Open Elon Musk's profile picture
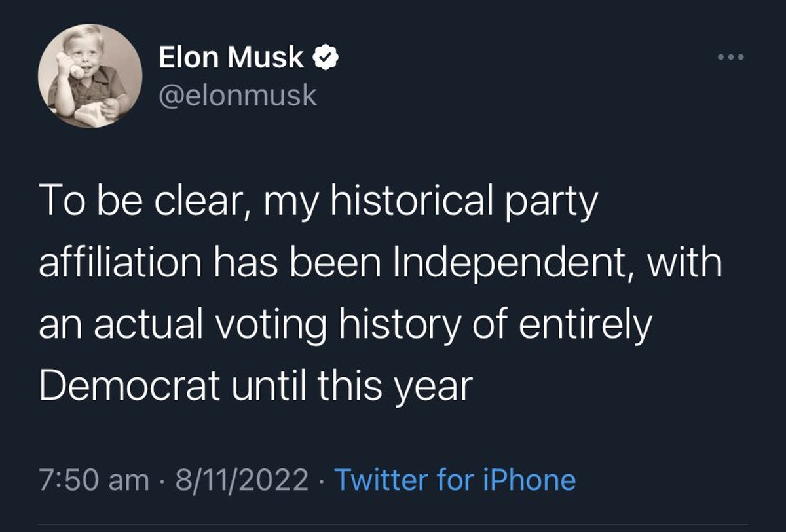 point(90,75)
